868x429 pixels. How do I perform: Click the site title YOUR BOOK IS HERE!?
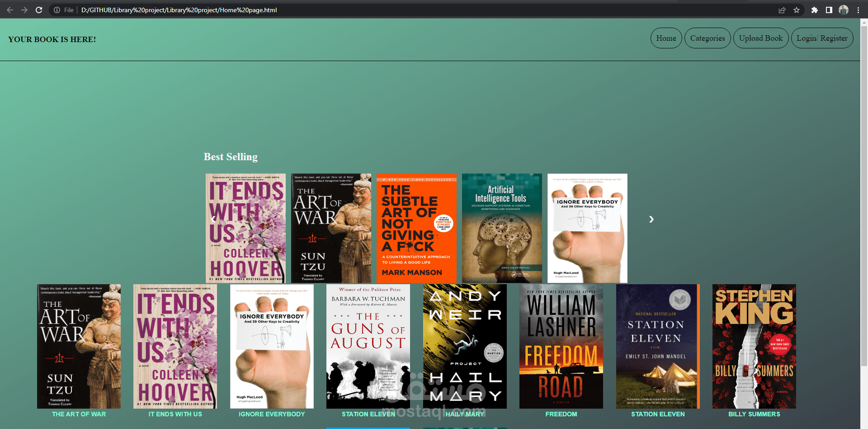pyautogui.click(x=52, y=39)
